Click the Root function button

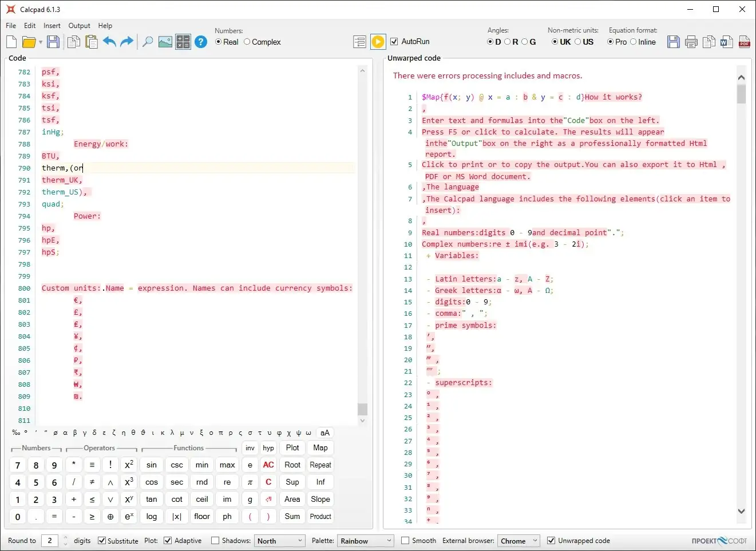coord(292,465)
